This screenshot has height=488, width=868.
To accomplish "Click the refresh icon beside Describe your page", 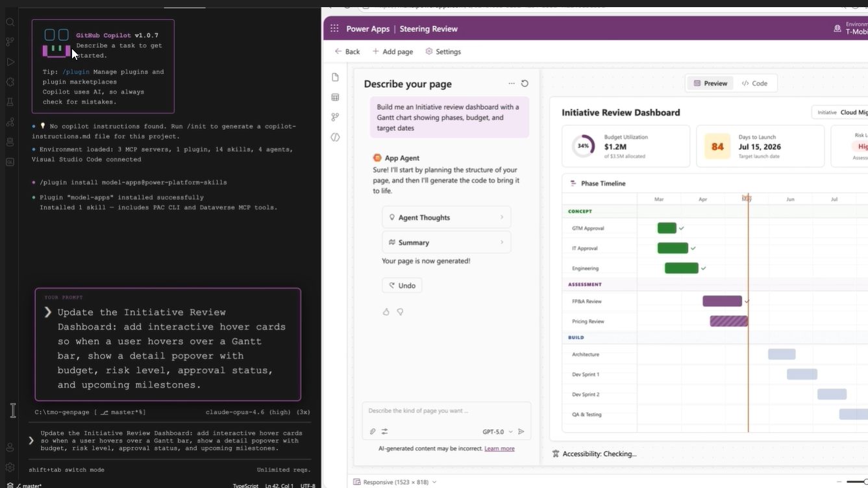I will [x=525, y=84].
